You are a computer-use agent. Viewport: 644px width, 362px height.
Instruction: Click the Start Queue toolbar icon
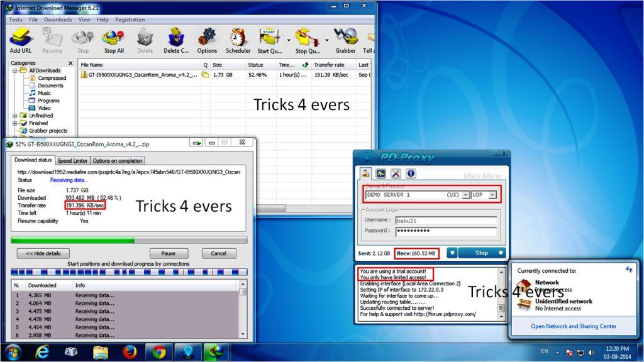point(269,40)
